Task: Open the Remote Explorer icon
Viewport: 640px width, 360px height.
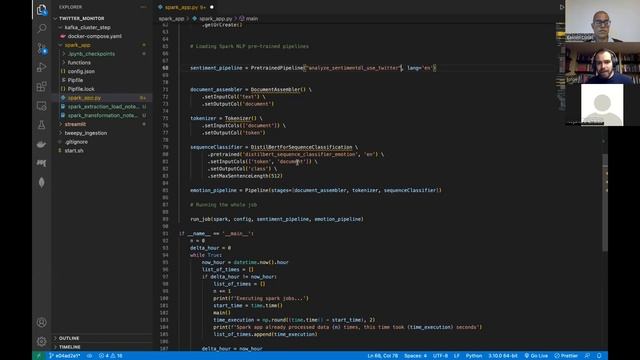Action: 42,106
